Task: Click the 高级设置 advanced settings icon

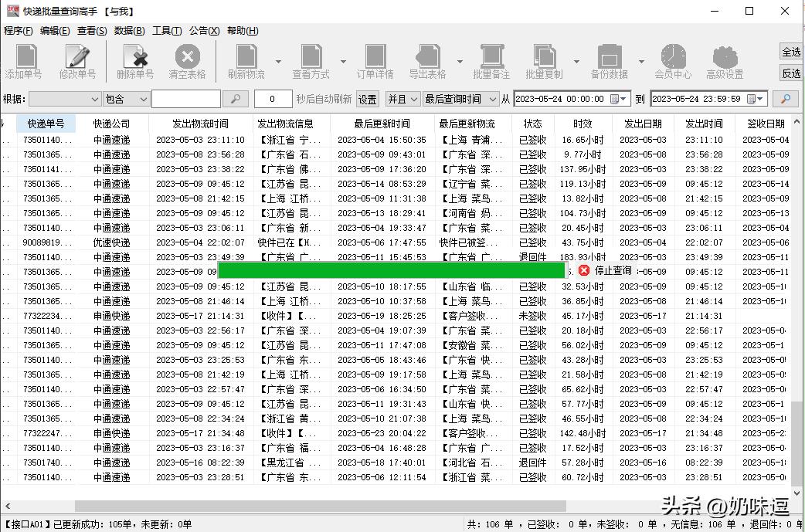Action: pyautogui.click(x=724, y=58)
